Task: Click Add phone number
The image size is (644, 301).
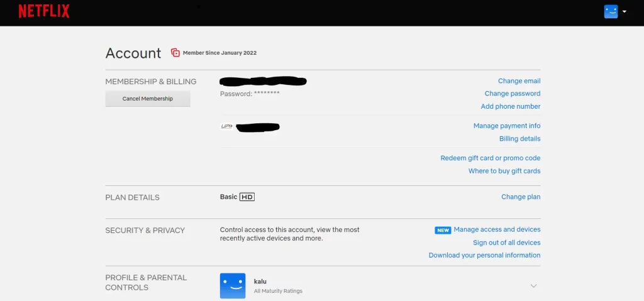Action: [511, 106]
